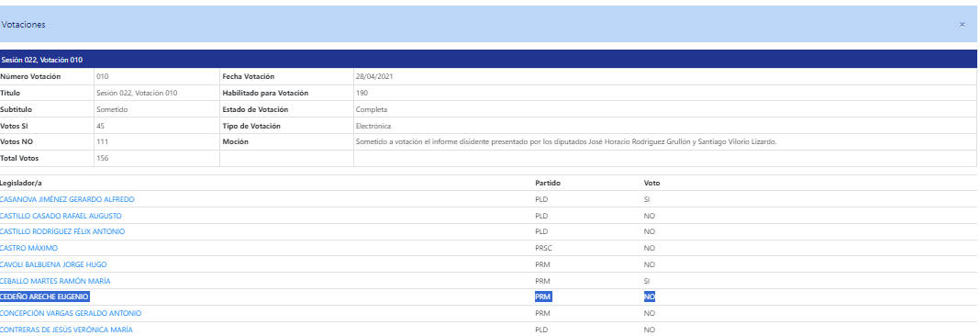The height and width of the screenshot is (336, 980).
Task: Open highlighted legislator CEDEÑO ARECHE EUGENIO
Action: click(x=44, y=297)
